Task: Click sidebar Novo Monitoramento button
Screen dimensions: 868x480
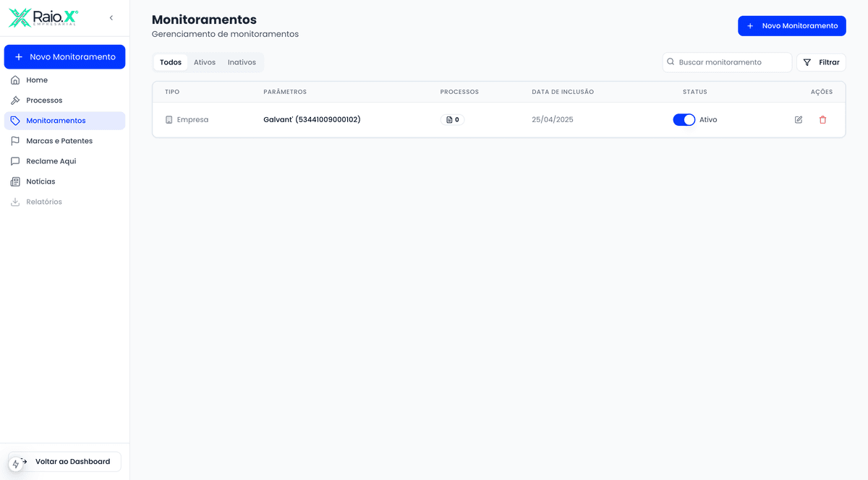Action: pos(64,57)
